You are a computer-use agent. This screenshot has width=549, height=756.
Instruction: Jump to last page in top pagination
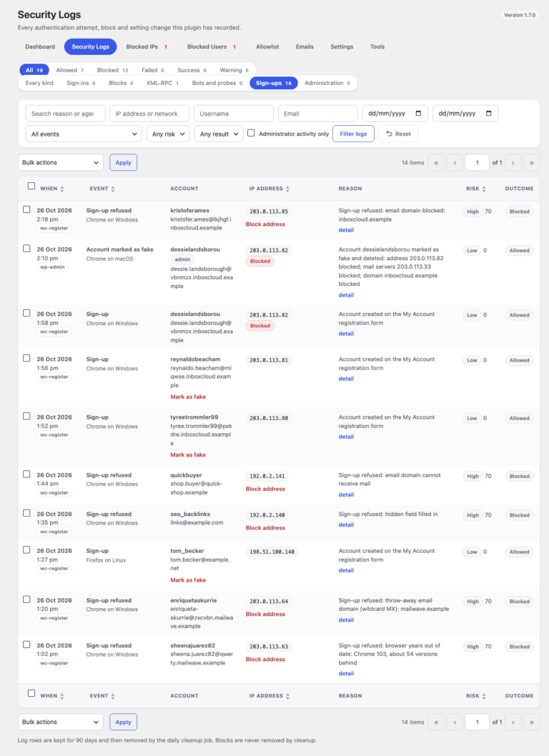point(532,162)
